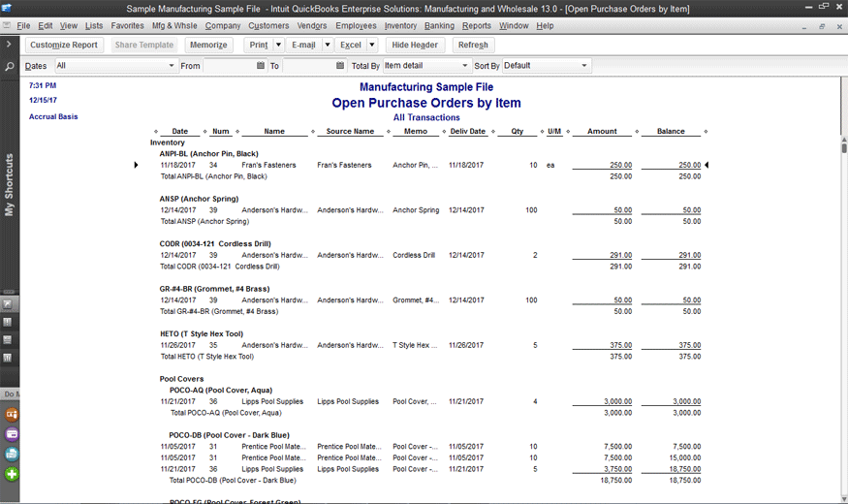
Task: Click the From date input field
Action: pyautogui.click(x=230, y=66)
